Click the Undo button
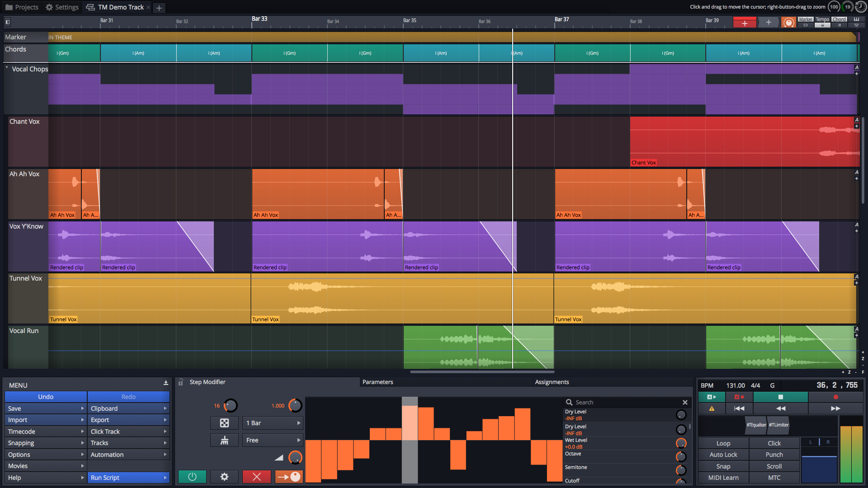The width and height of the screenshot is (868, 488). coord(46,397)
